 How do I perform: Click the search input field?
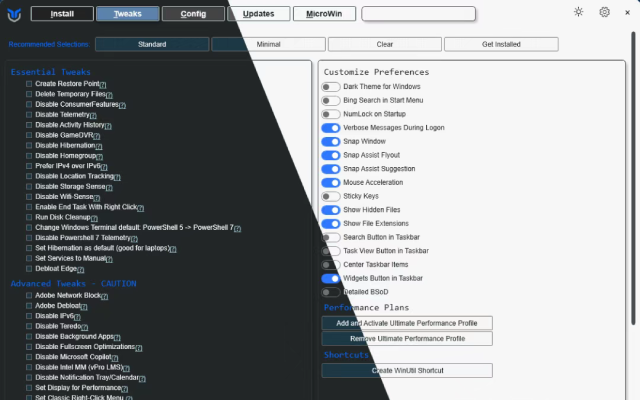pyautogui.click(x=418, y=14)
